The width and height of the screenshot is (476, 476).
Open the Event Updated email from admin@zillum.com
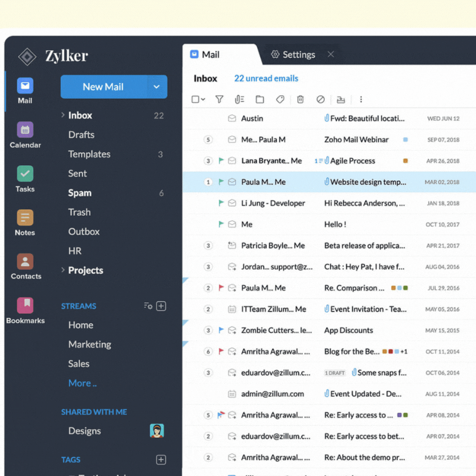(329, 394)
